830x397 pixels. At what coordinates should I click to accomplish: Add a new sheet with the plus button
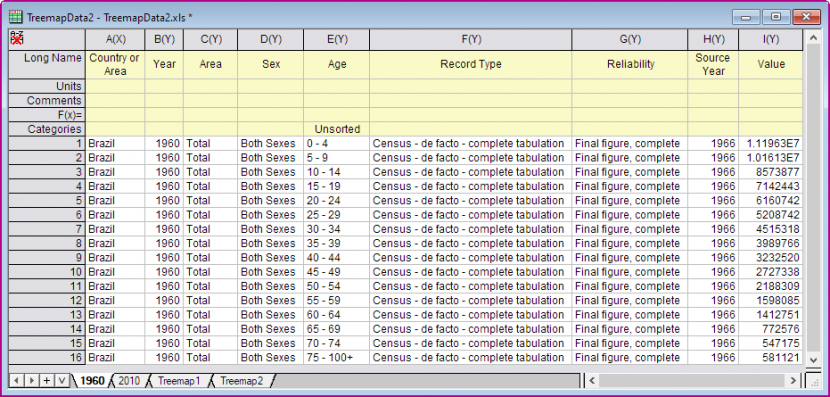(x=47, y=380)
